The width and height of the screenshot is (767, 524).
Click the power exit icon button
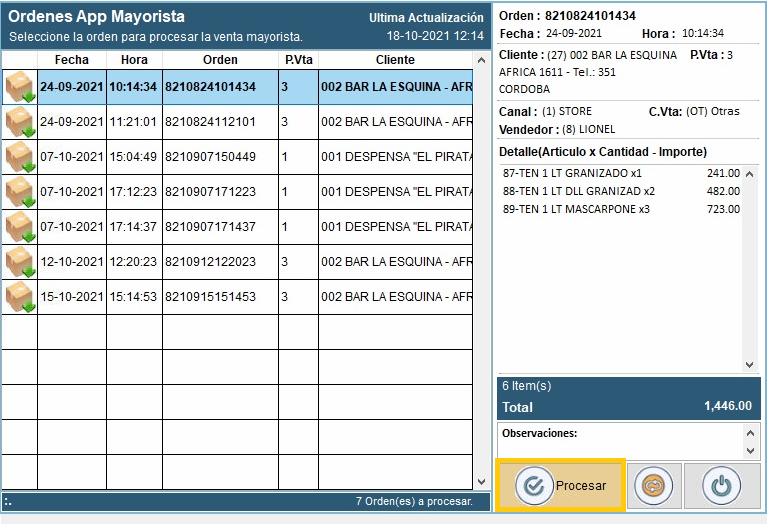(x=721, y=486)
